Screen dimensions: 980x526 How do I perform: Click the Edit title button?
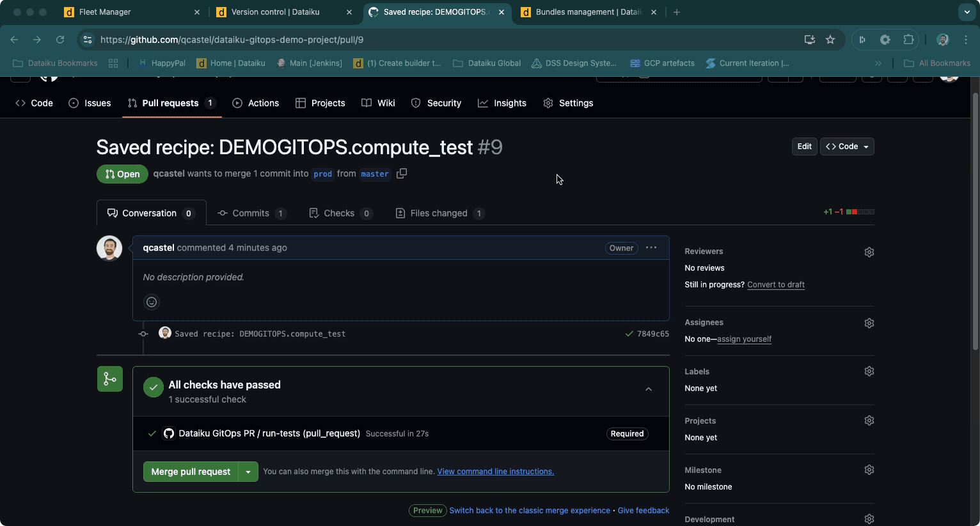(804, 146)
